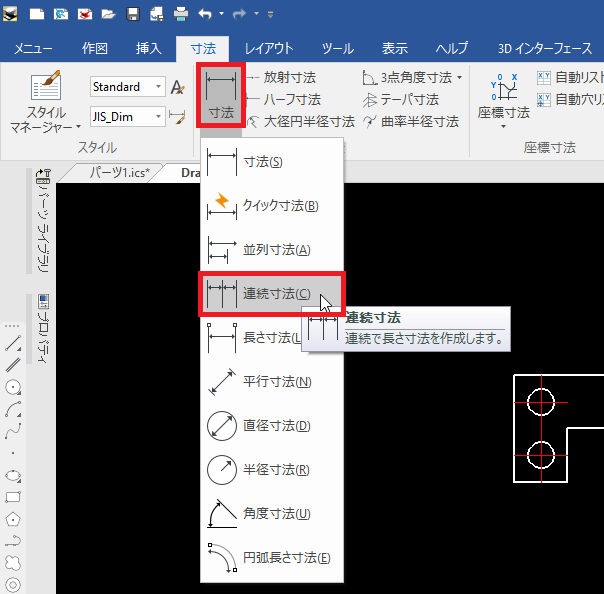Choose 半径寸法(R) from dropdown menu
The width and height of the screenshot is (604, 594).
pos(272,470)
